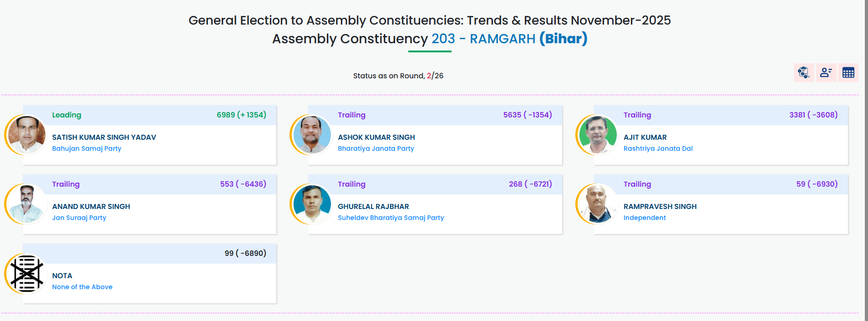The image size is (868, 321).
Task: Click the candidate list person icon
Action: point(826,73)
